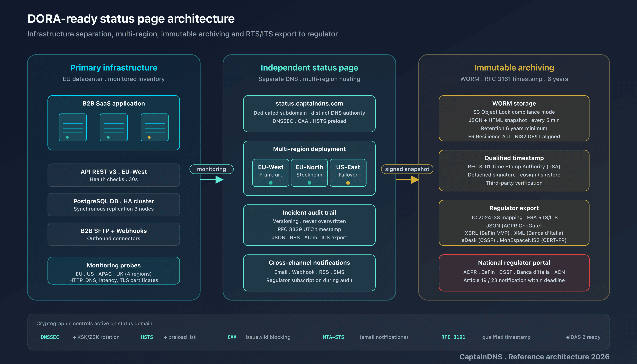Click the Independent status page column title

[309, 68]
